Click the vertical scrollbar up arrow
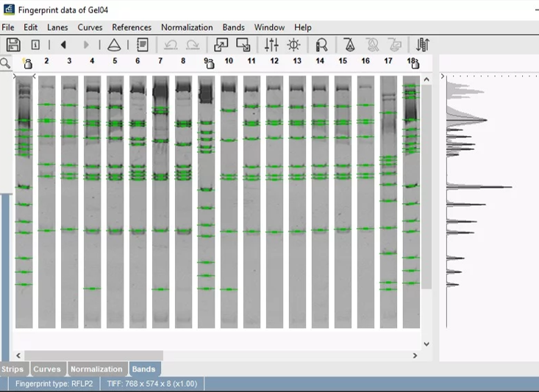This screenshot has height=392, width=539. [426, 79]
